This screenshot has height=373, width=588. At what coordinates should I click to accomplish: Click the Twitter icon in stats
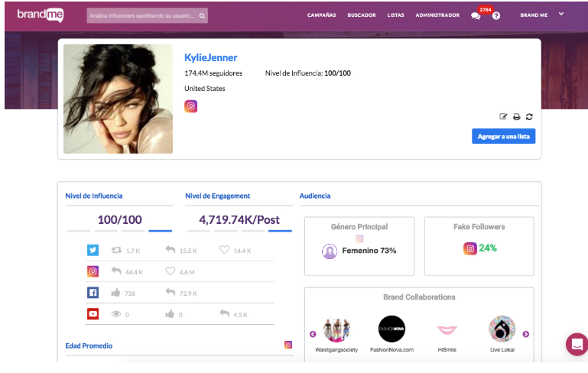pyautogui.click(x=93, y=250)
